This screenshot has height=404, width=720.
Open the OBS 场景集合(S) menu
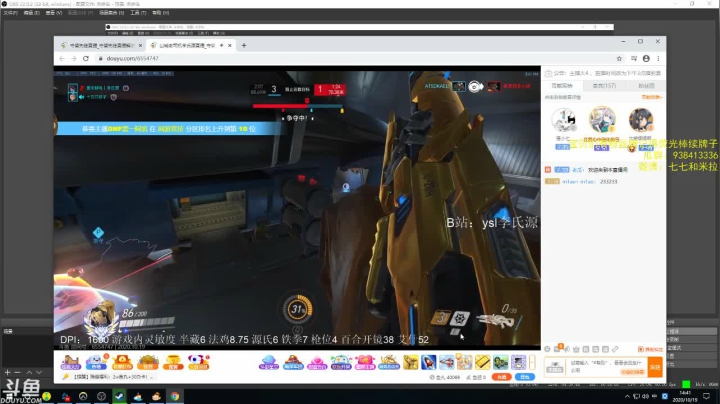[x=112, y=13]
